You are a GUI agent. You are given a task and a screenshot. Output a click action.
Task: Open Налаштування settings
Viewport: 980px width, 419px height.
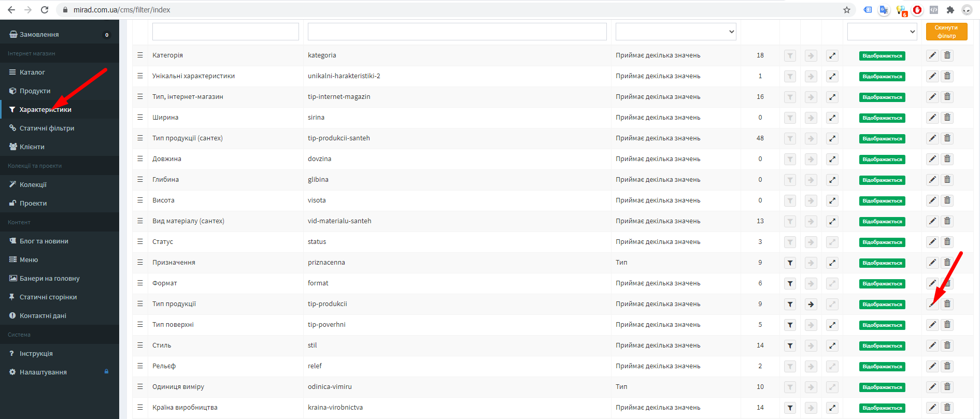point(60,372)
